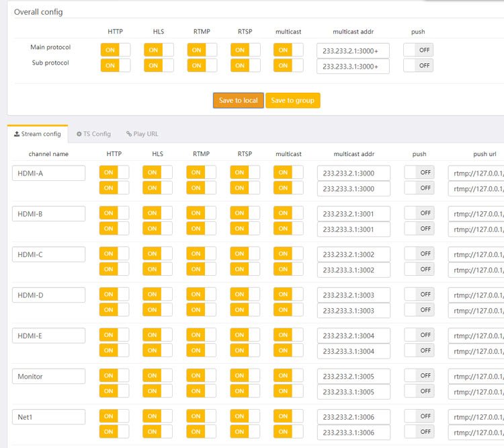Enable Monitor sub stream push switch

419,391
